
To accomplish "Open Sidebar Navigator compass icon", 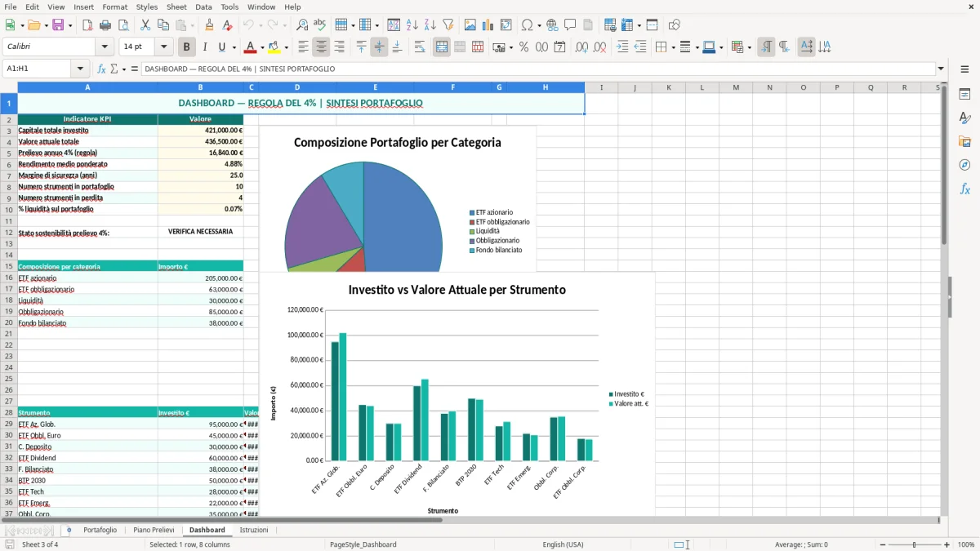I will pos(964,165).
